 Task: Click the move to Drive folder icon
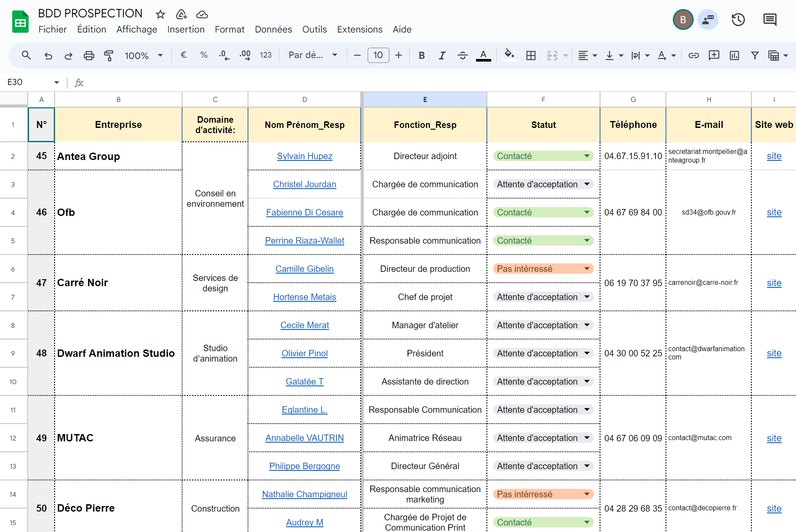[x=181, y=14]
